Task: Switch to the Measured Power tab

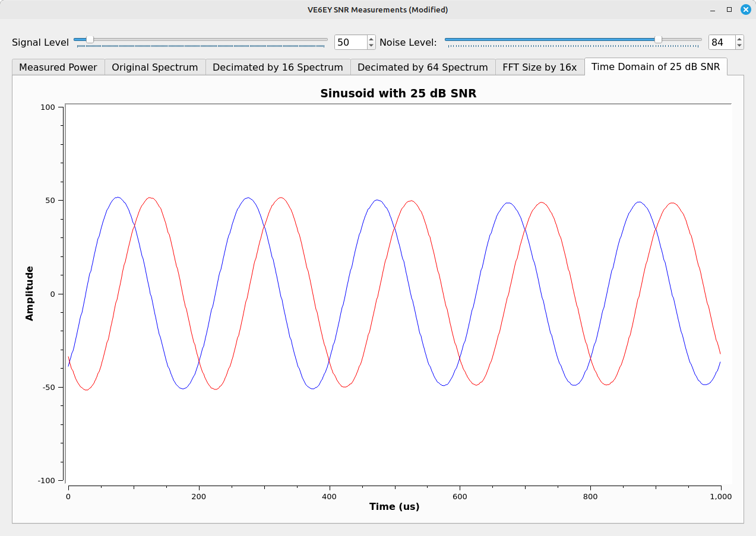Action: [58, 67]
